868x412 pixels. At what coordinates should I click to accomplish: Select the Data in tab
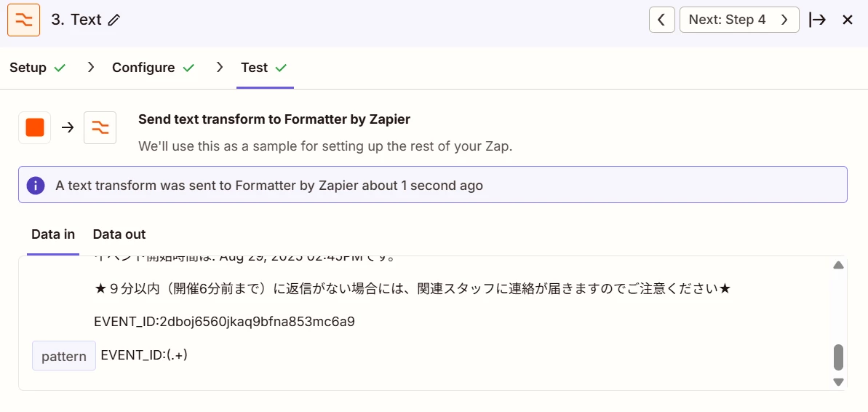[53, 234]
